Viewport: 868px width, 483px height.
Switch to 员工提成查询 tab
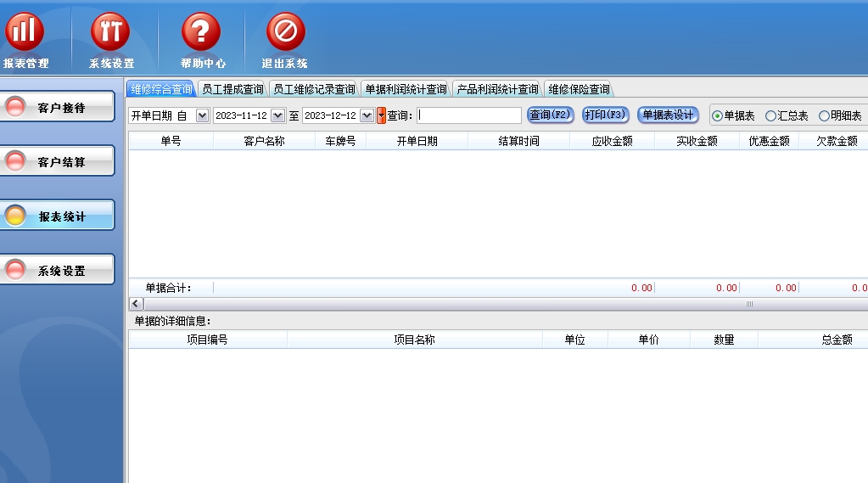point(232,89)
